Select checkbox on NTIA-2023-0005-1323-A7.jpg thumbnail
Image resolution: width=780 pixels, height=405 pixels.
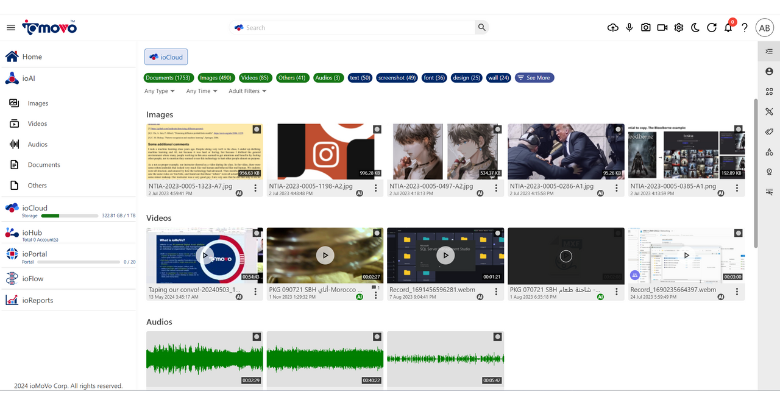click(x=257, y=130)
